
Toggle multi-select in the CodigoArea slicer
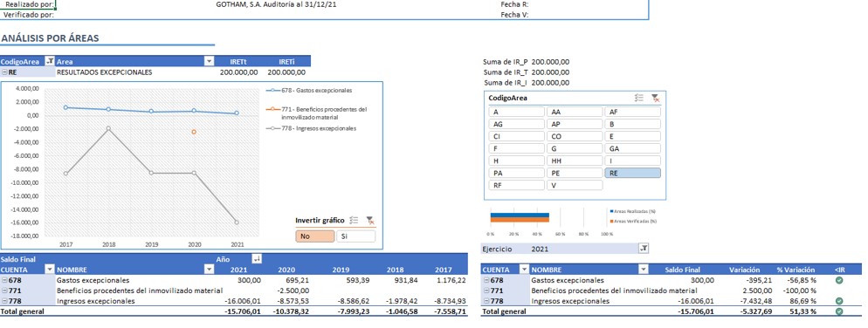click(x=639, y=98)
